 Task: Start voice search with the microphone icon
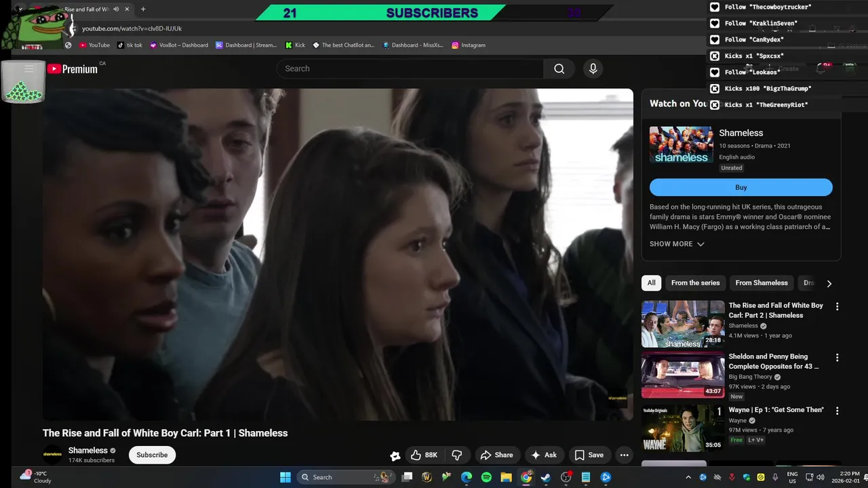593,68
